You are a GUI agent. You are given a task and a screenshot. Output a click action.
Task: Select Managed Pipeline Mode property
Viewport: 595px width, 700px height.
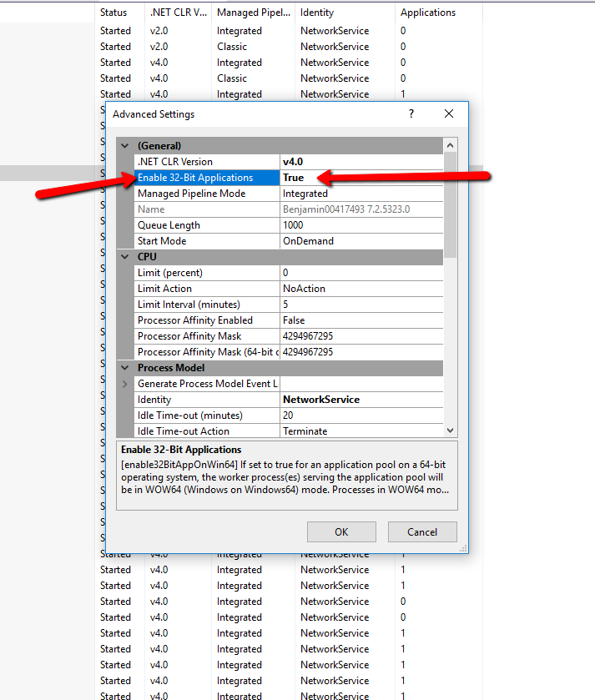tap(207, 194)
